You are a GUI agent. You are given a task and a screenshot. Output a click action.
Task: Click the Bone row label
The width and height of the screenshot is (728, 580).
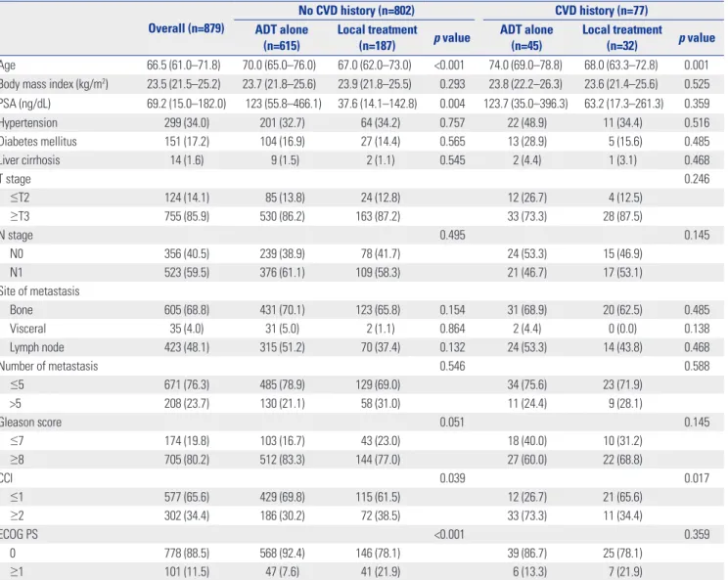[x=22, y=310]
